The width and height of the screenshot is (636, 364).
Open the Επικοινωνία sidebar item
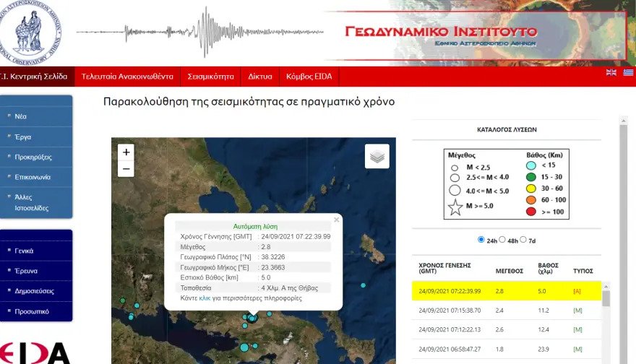click(x=33, y=177)
